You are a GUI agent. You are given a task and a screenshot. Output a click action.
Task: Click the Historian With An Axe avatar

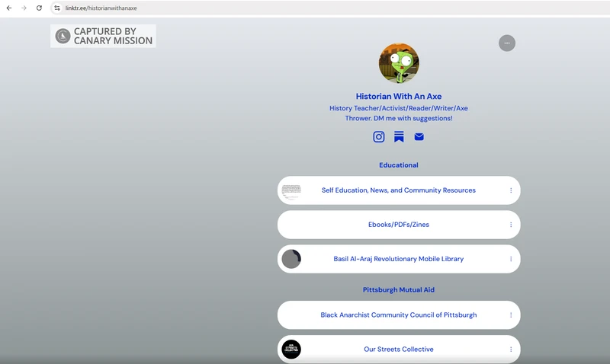pos(399,63)
